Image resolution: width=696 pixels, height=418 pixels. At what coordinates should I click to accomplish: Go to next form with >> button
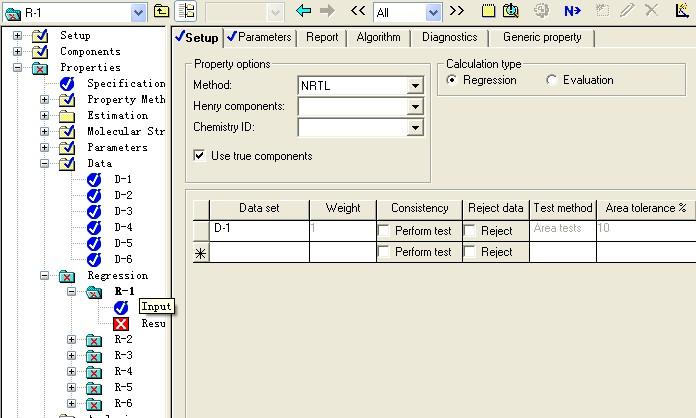456,10
